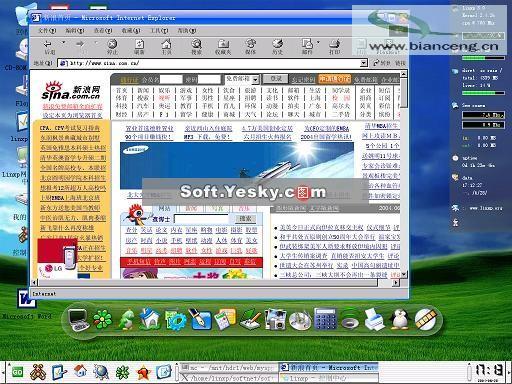The width and height of the screenshot is (512, 384).
Task: Open the mailbox type dropdown in login bar
Action: click(256, 79)
